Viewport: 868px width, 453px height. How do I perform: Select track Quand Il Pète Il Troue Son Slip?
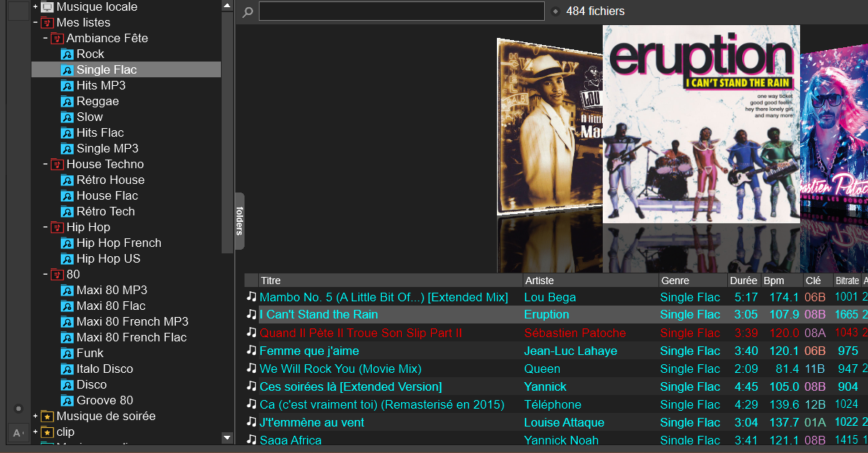[361, 333]
